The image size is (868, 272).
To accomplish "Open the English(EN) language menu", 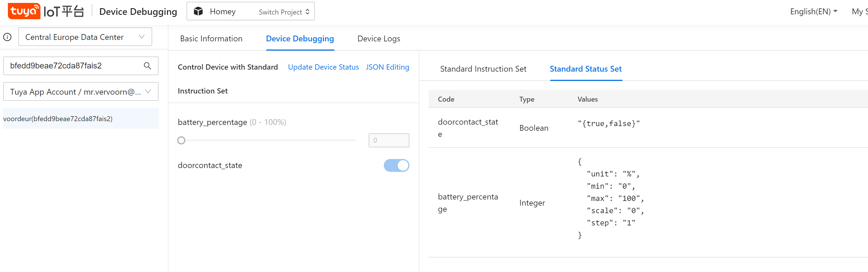I will click(x=813, y=12).
